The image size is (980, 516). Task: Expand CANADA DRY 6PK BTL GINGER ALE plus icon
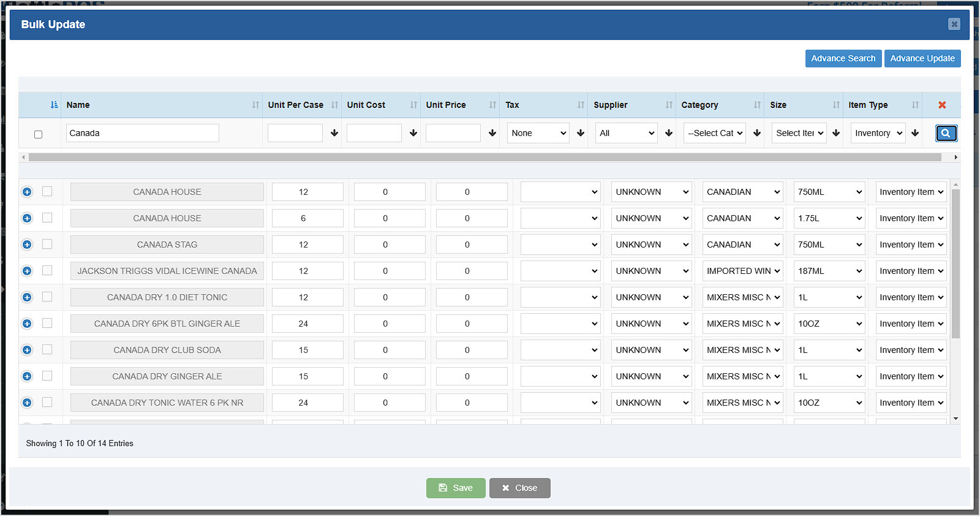click(x=27, y=324)
